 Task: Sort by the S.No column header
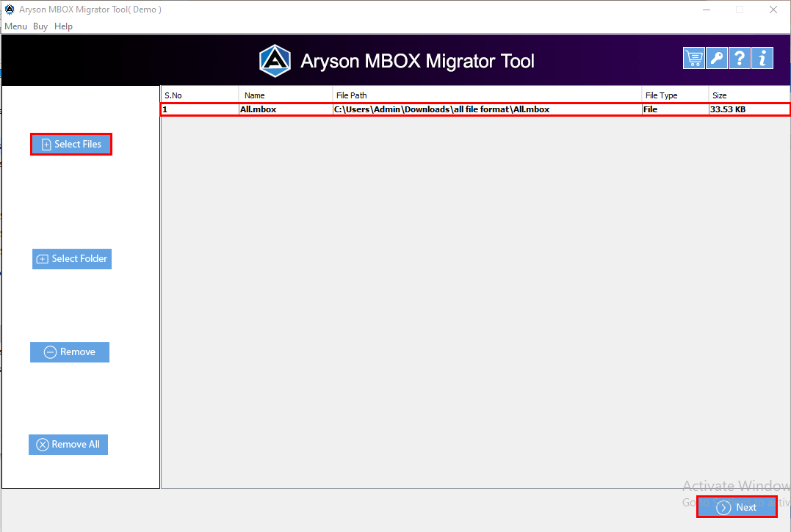coord(200,95)
